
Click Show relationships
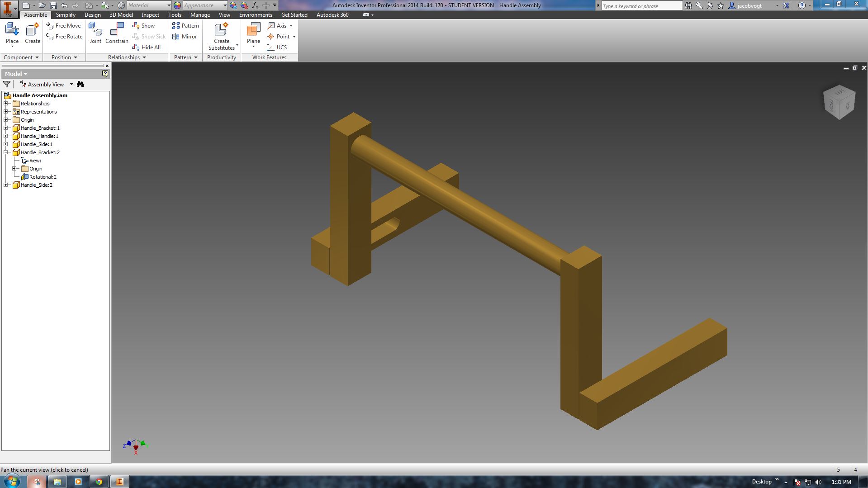coord(143,26)
